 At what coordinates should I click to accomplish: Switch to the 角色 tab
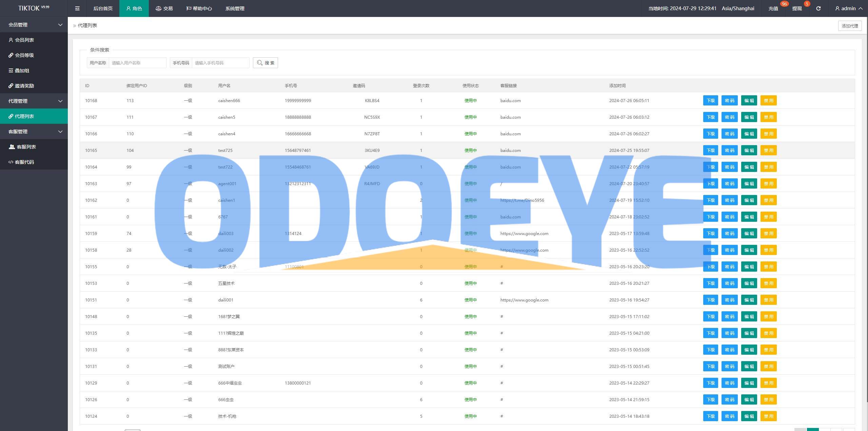pyautogui.click(x=134, y=8)
